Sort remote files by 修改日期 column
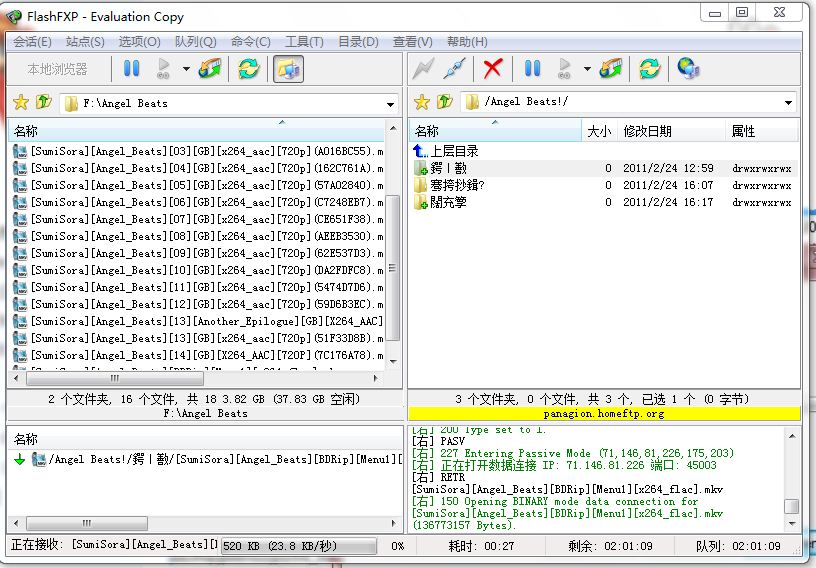The width and height of the screenshot is (816, 568). pos(671,131)
